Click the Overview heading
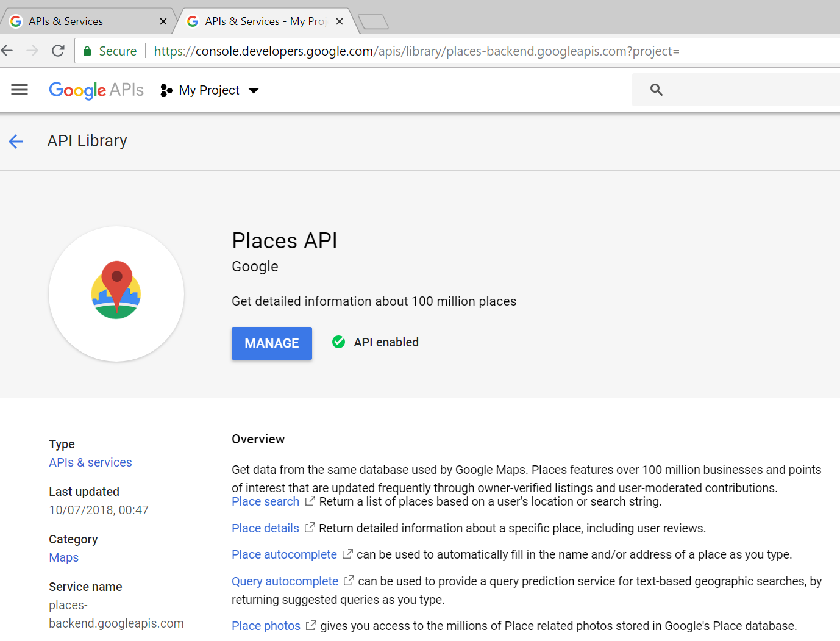The image size is (840, 641). coord(258,439)
